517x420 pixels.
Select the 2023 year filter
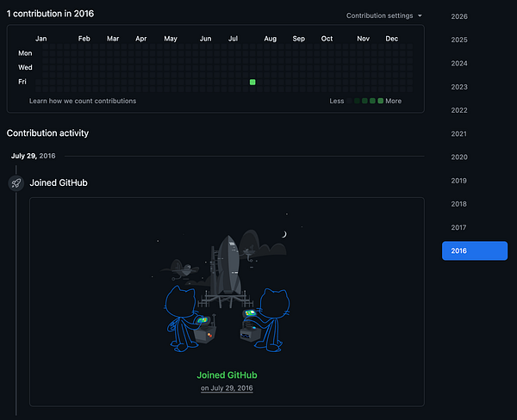point(459,87)
